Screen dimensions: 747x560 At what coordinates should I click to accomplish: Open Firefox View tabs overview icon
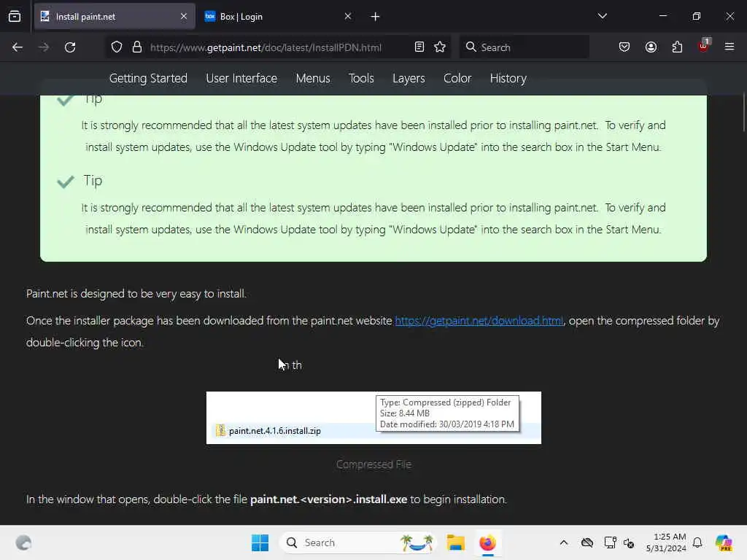coord(15,17)
